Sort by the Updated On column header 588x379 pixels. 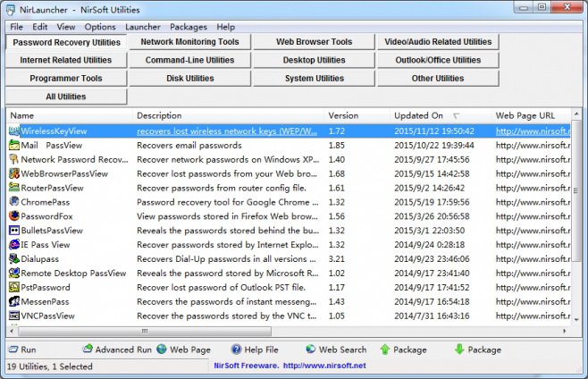441,115
